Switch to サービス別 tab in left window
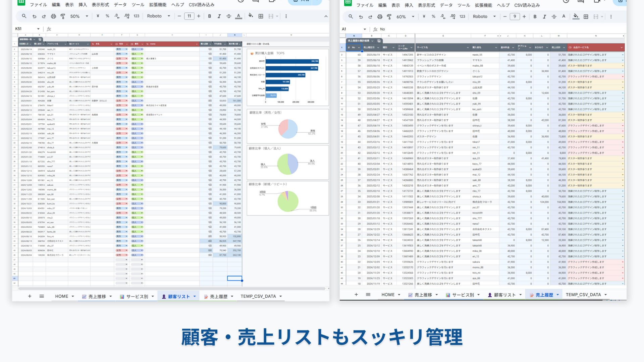 137,296
